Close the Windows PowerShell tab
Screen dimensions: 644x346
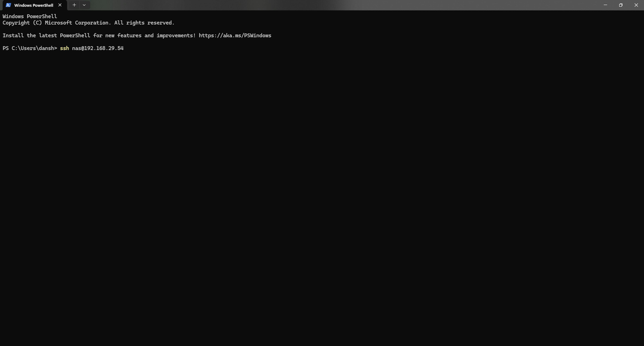coord(60,5)
